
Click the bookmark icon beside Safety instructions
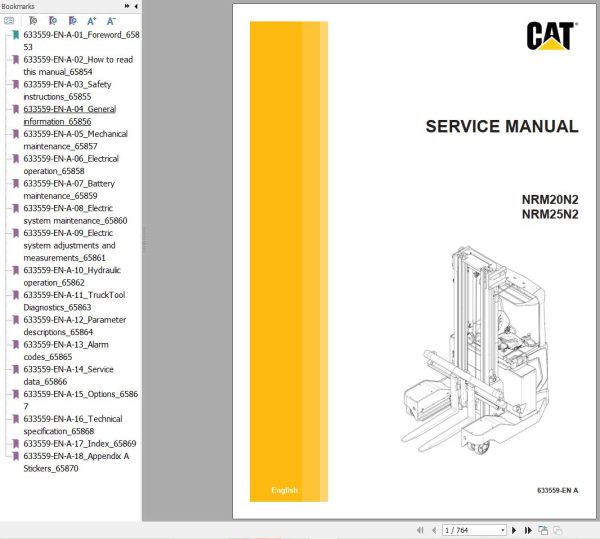coord(16,85)
